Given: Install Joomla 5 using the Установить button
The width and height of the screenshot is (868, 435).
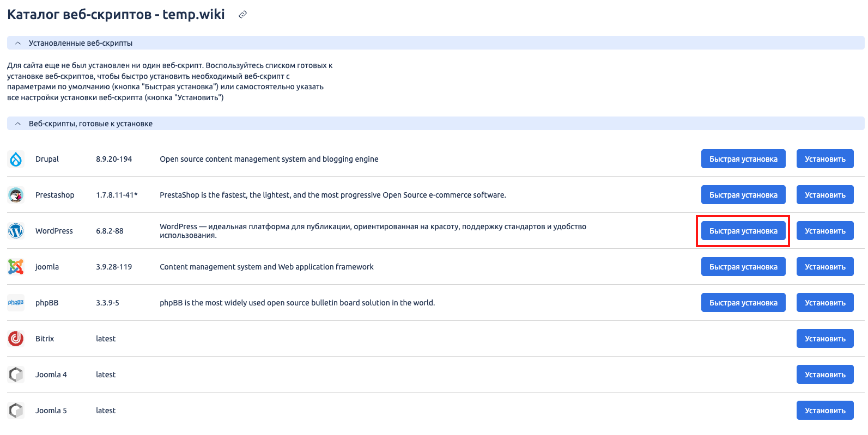Looking at the screenshot, I should [x=825, y=411].
